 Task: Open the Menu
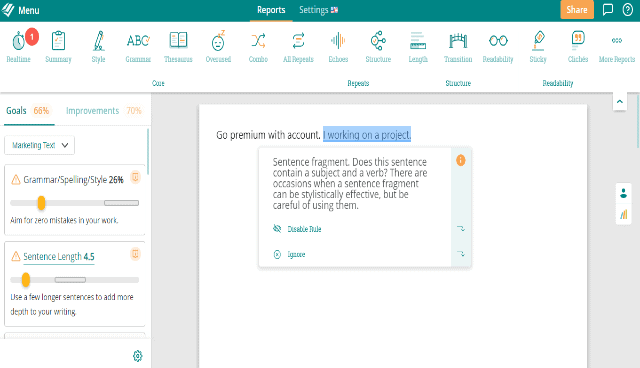tap(20, 10)
